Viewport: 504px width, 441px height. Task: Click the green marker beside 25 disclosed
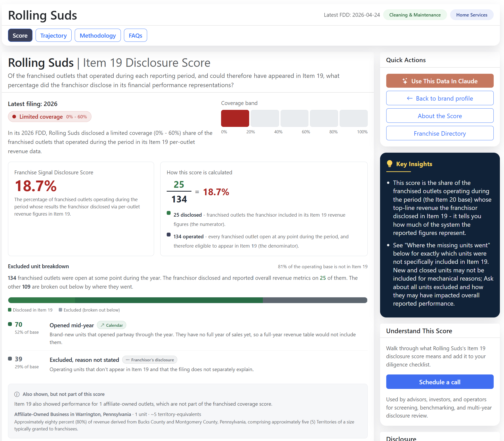click(x=169, y=213)
